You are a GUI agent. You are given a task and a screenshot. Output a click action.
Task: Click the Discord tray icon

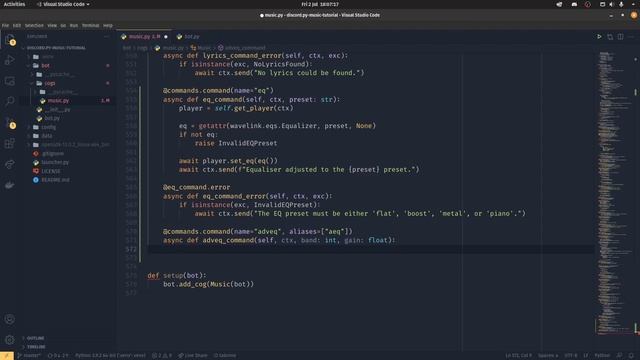tap(574, 4)
